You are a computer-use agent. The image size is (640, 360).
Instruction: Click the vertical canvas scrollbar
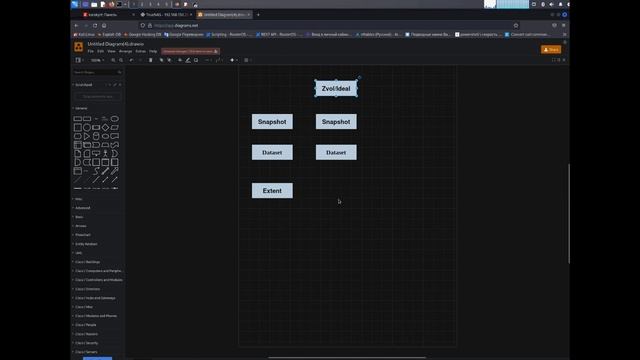(x=569, y=213)
